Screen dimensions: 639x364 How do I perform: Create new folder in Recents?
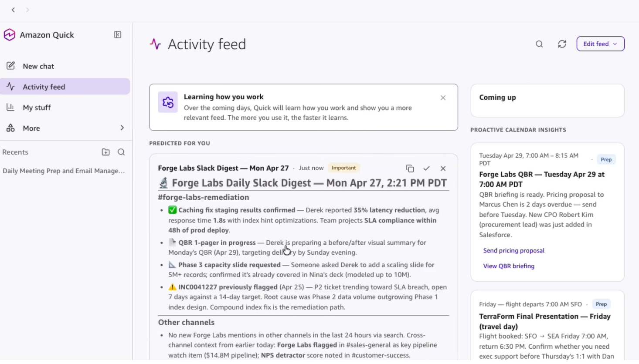pyautogui.click(x=105, y=152)
